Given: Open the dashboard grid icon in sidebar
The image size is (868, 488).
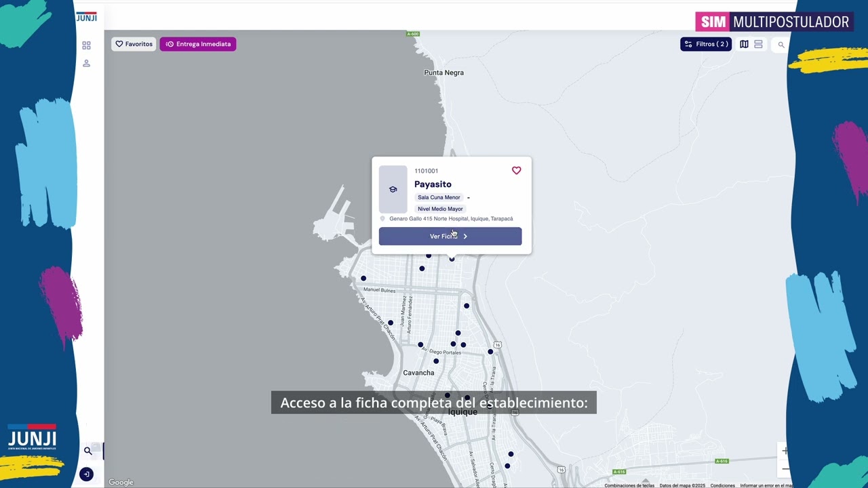Looking at the screenshot, I should (x=86, y=45).
